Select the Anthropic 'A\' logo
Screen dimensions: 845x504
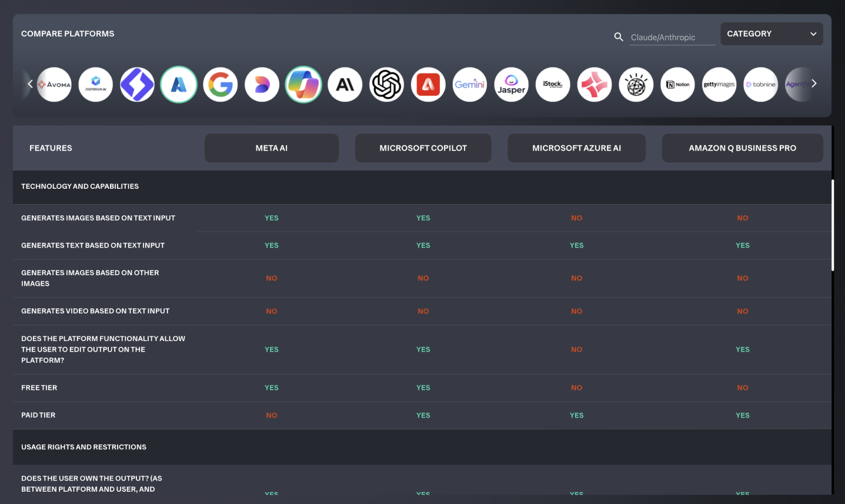pyautogui.click(x=345, y=85)
